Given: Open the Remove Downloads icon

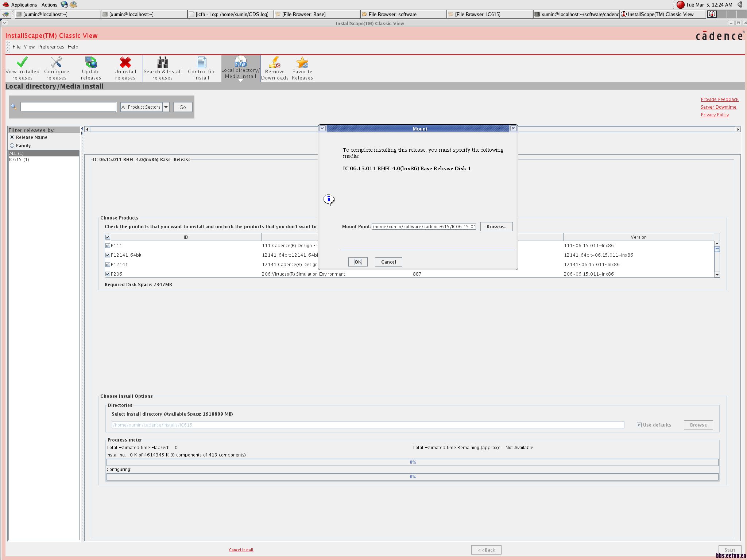Looking at the screenshot, I should (x=274, y=62).
